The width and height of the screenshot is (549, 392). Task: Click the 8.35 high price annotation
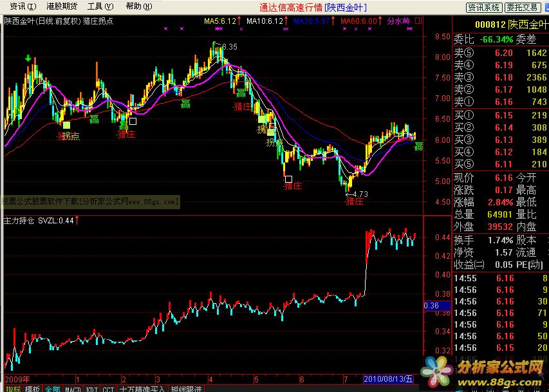click(229, 47)
